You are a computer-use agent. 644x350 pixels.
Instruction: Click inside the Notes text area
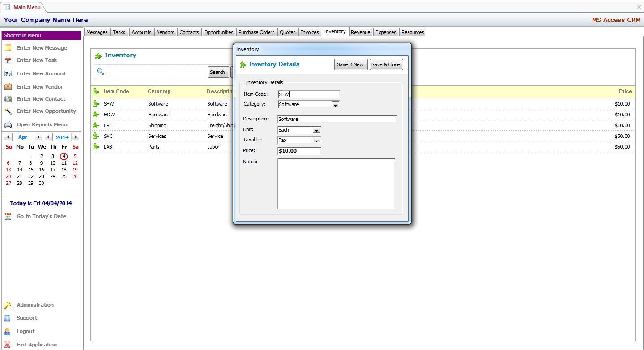point(336,183)
